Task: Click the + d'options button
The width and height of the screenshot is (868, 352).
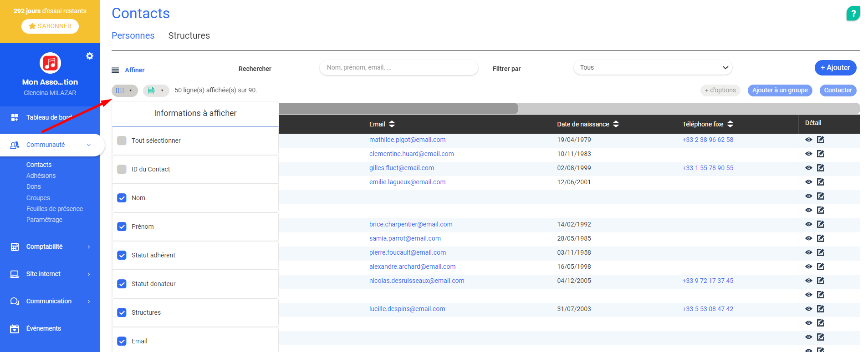Action: [x=720, y=91]
